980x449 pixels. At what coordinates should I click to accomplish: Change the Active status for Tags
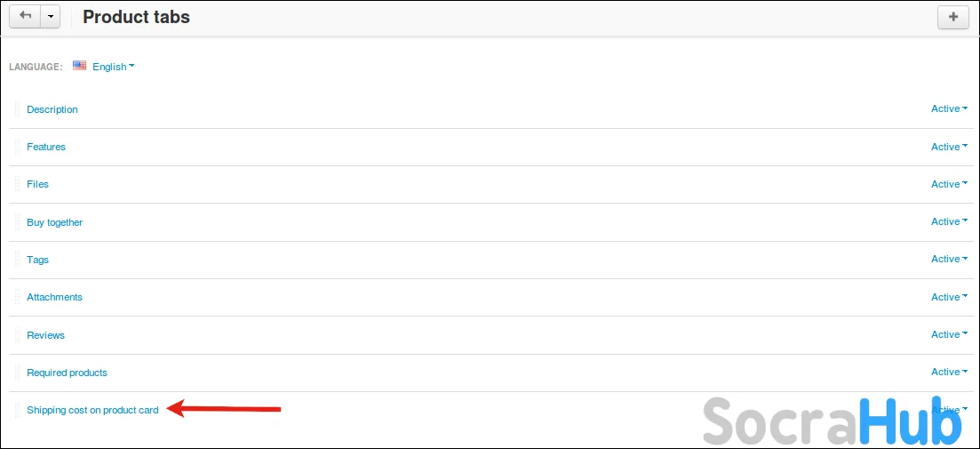(x=949, y=260)
